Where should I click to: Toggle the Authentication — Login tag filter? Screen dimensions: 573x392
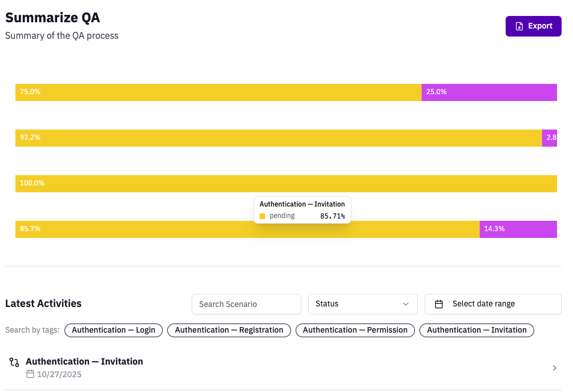114,330
